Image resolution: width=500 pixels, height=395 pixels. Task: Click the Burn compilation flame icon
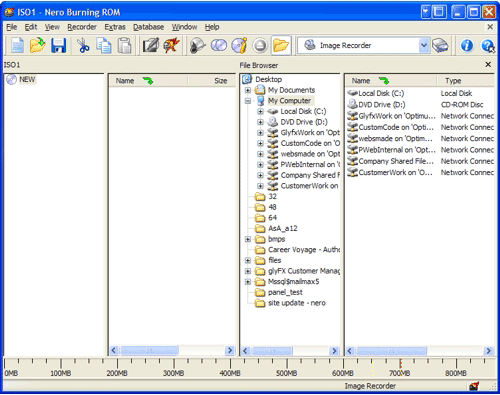[x=171, y=45]
